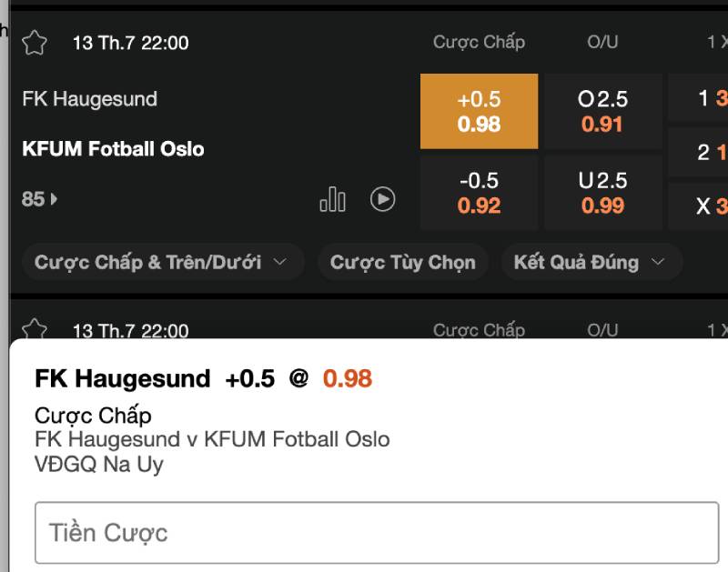Select FK Haugesund +0.5 handicap odds
This screenshot has height=572, width=728.
click(479, 111)
